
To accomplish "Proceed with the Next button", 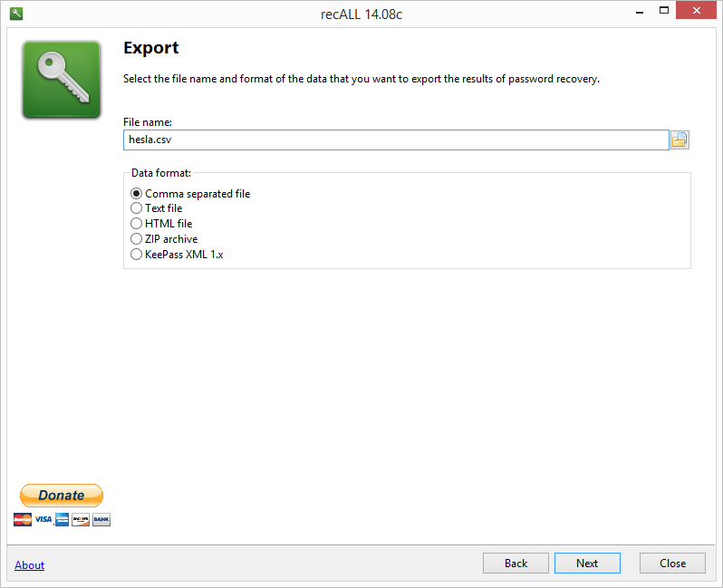I will click(x=587, y=564).
